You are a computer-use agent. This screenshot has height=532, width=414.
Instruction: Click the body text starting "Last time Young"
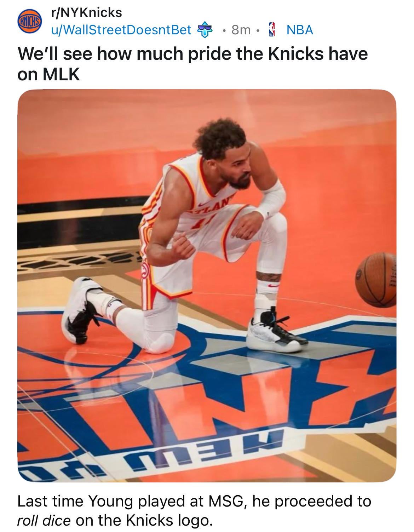pyautogui.click(x=194, y=510)
